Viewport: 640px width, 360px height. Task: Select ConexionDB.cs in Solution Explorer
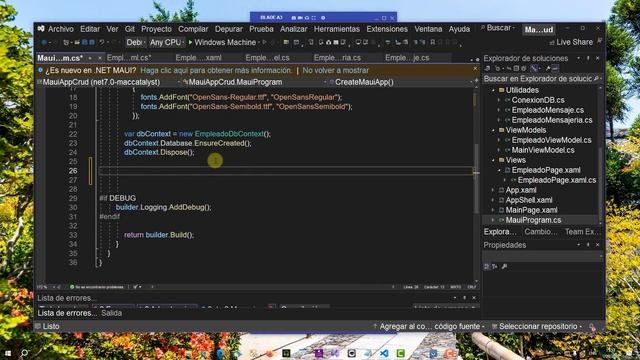[x=538, y=100]
